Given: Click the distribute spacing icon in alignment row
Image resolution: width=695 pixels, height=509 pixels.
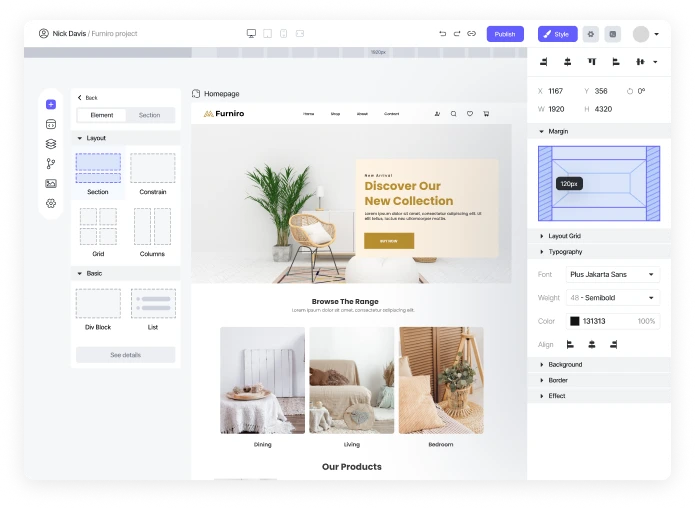Looking at the screenshot, I should 640,62.
